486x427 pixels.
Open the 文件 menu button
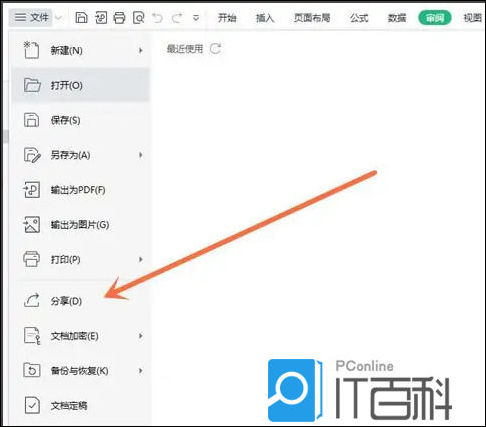coord(32,17)
